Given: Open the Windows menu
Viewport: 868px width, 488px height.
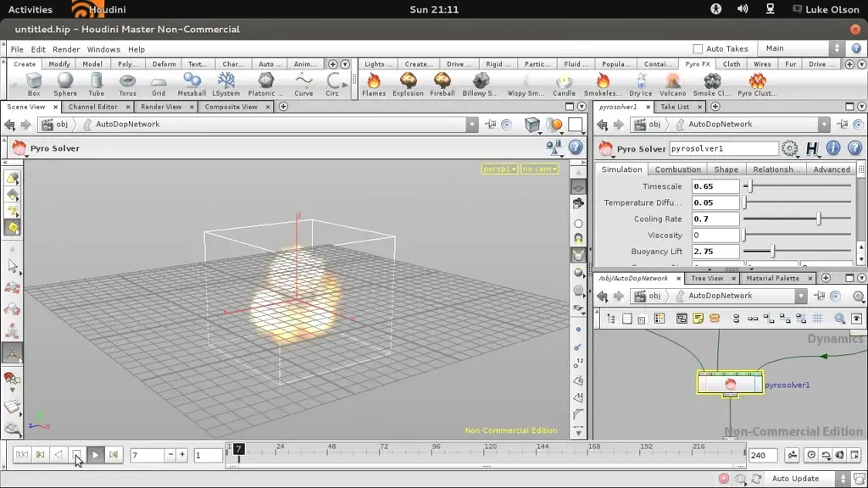Looking at the screenshot, I should pyautogui.click(x=103, y=49).
